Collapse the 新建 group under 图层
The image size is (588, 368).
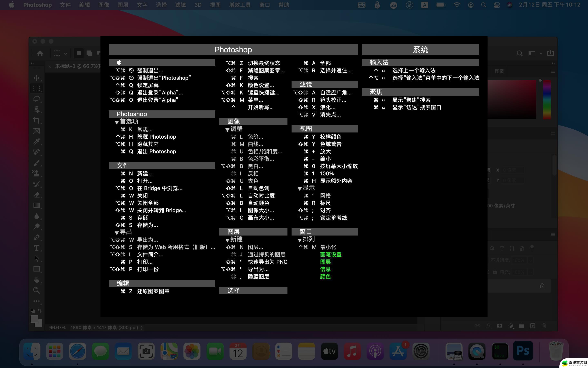[x=227, y=240]
